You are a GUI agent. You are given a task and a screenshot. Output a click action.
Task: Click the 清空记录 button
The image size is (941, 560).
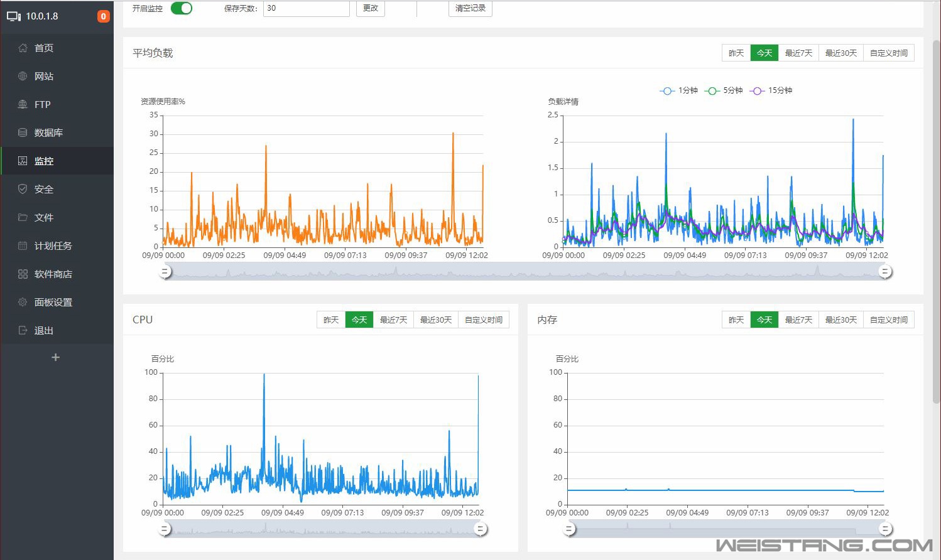pyautogui.click(x=470, y=8)
